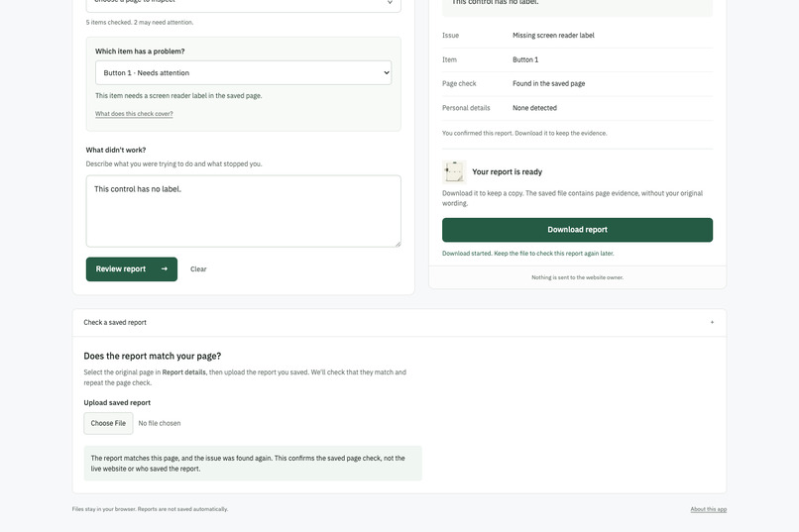This screenshot has height=532, width=799.
Task: Click the 'You confirmed this report' text
Action: click(524, 133)
